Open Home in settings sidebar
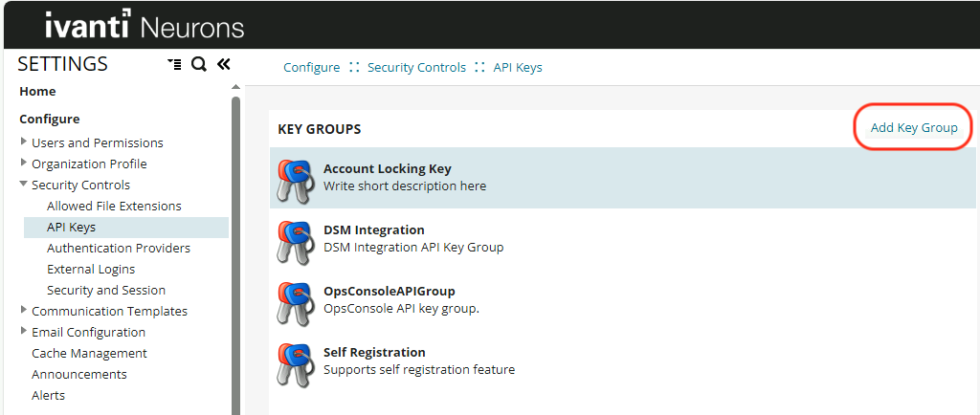The height and width of the screenshot is (415, 980). [37, 91]
